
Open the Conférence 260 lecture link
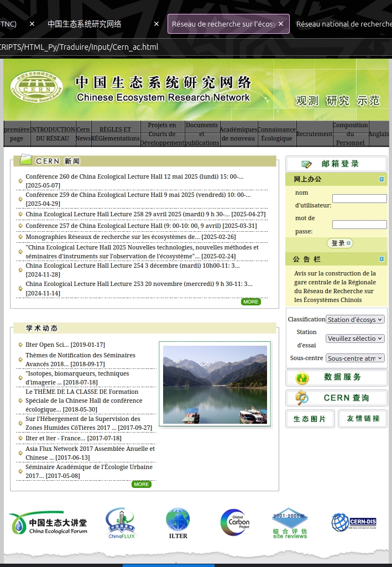click(x=134, y=176)
